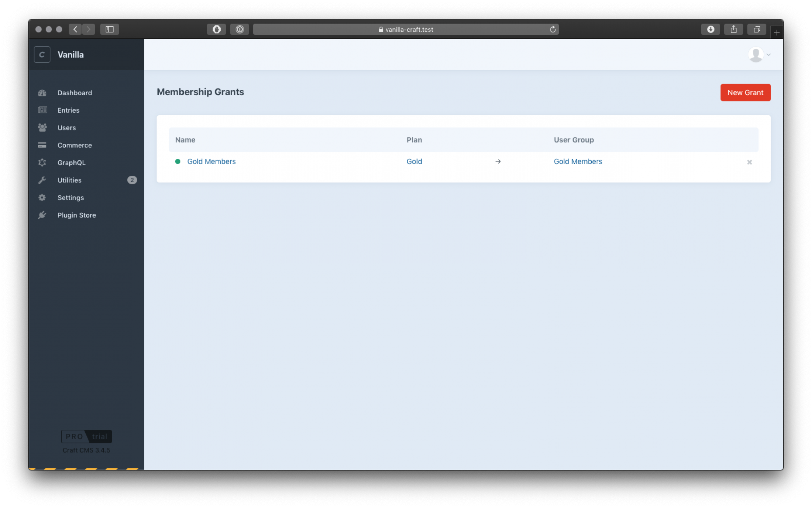The width and height of the screenshot is (812, 508).
Task: Click the Users group icon
Action: [x=42, y=127]
